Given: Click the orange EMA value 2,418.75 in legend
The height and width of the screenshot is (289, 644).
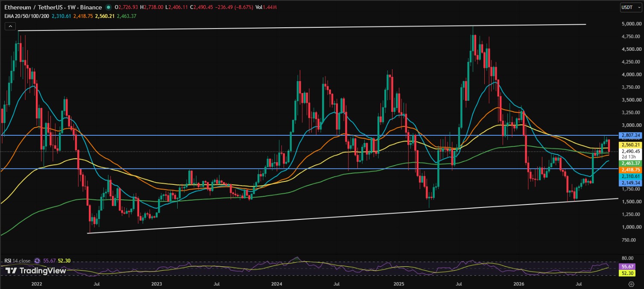Looking at the screenshot, I should [x=83, y=16].
